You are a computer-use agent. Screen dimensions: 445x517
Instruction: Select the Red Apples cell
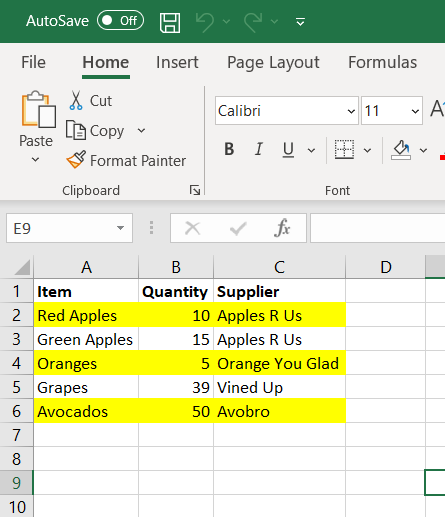click(x=86, y=315)
